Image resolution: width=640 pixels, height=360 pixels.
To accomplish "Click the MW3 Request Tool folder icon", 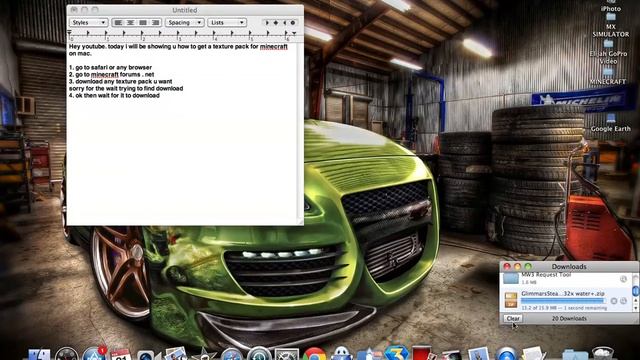I will (511, 279).
